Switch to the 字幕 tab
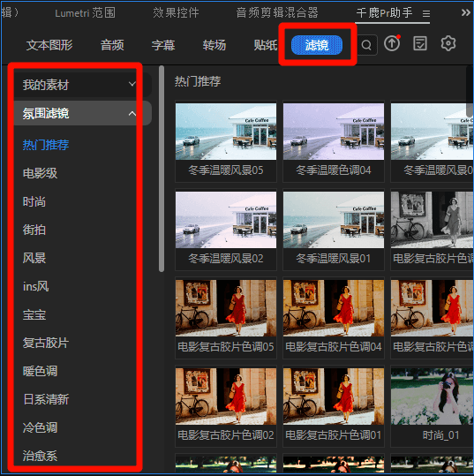This screenshot has width=474, height=476. point(163,45)
